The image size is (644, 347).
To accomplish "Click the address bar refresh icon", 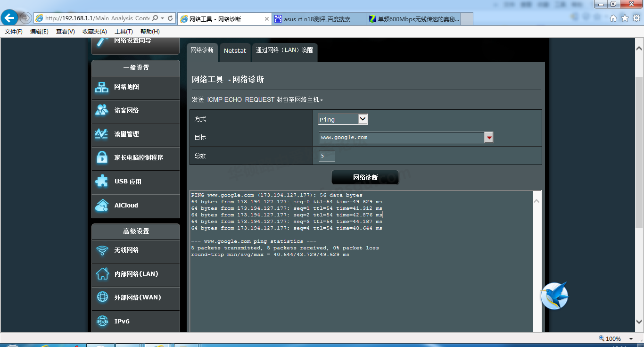I will point(171,18).
